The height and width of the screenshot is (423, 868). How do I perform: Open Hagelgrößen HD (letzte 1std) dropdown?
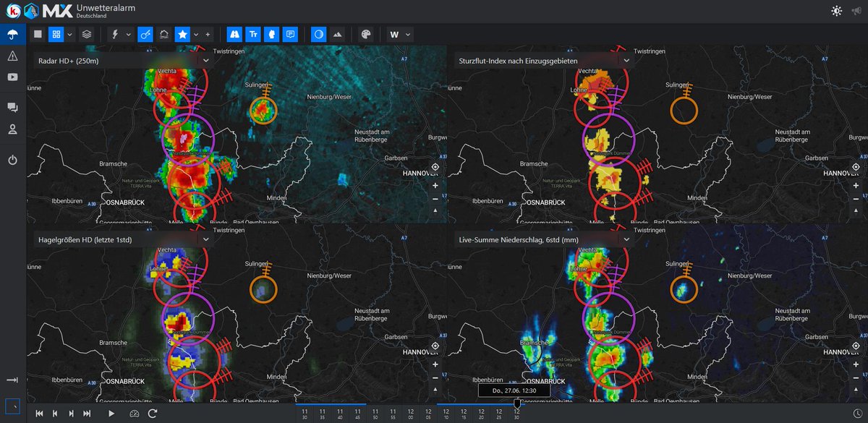click(x=122, y=239)
